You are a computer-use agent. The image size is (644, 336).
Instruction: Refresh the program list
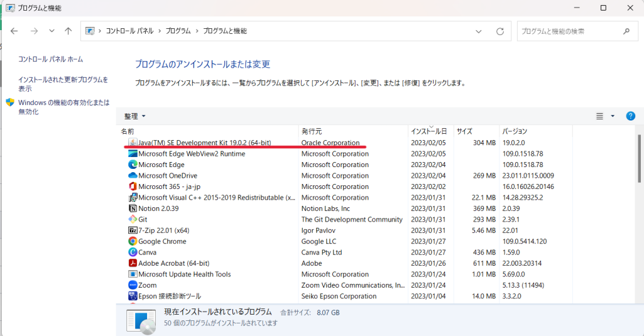coord(500,31)
